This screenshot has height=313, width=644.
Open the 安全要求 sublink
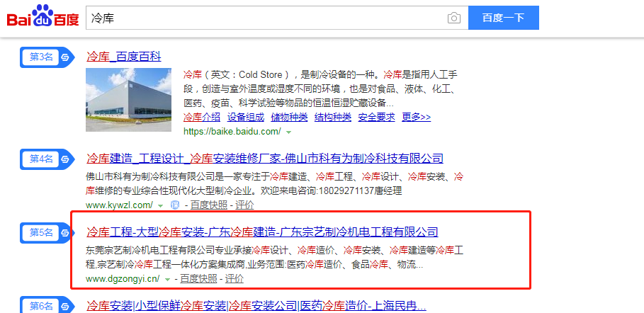point(377,117)
